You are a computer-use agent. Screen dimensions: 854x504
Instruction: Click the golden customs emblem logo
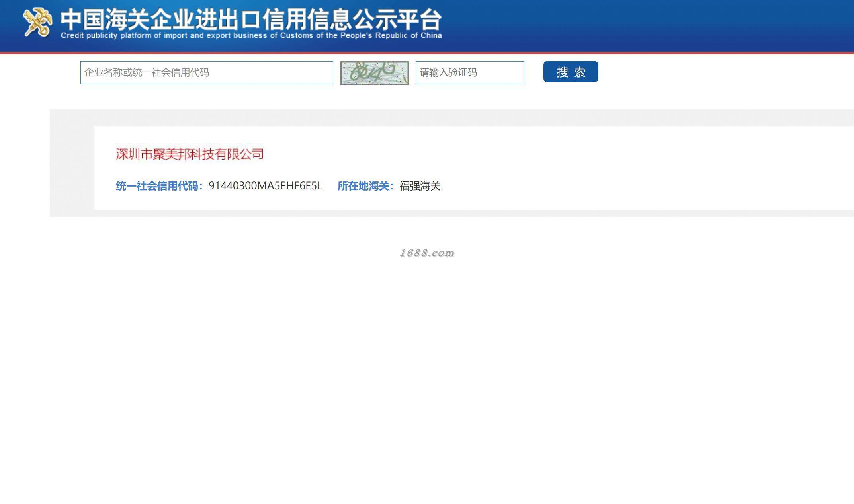point(37,22)
